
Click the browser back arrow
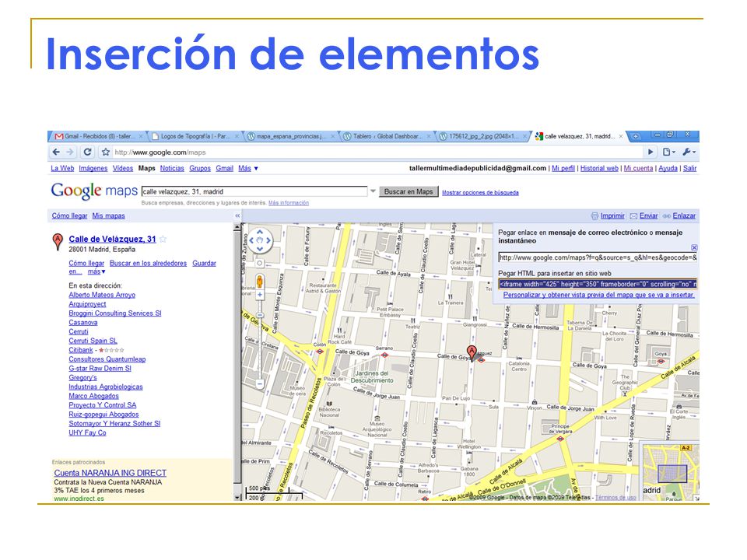(x=56, y=152)
